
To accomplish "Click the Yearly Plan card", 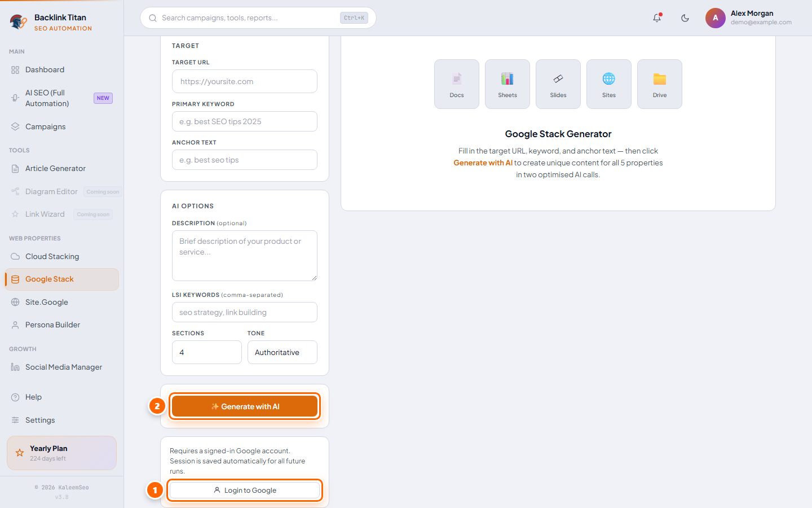I will (x=61, y=453).
